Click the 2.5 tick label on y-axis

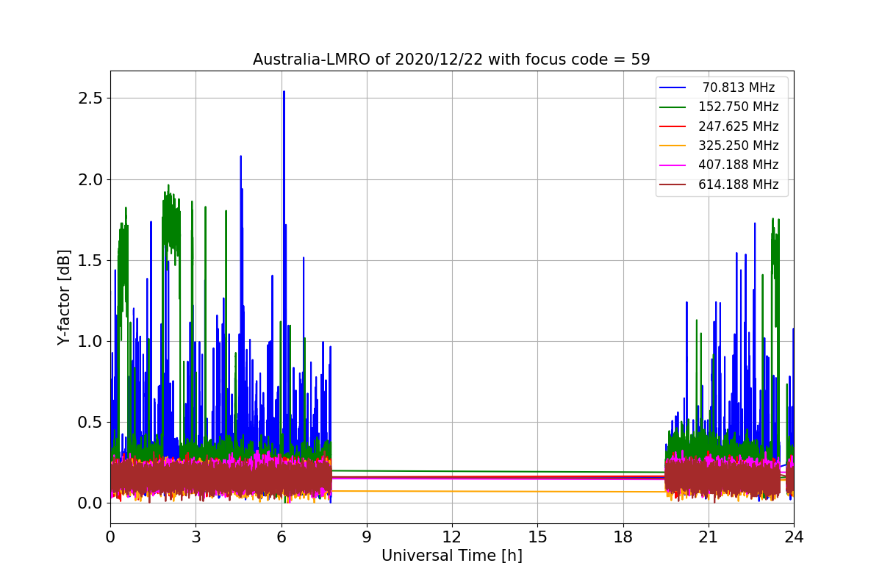(x=91, y=98)
